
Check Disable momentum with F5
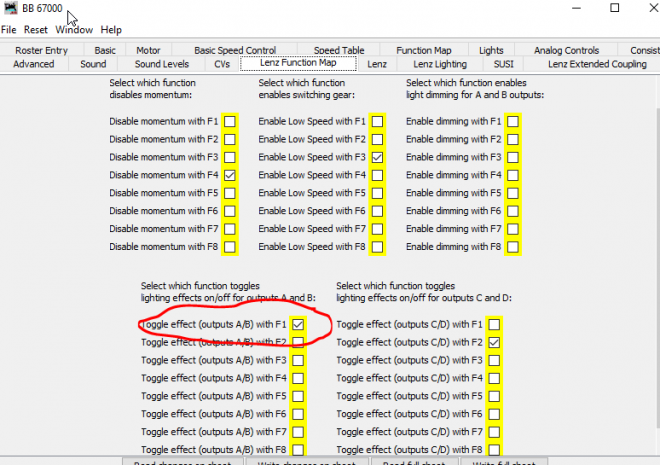click(230, 193)
